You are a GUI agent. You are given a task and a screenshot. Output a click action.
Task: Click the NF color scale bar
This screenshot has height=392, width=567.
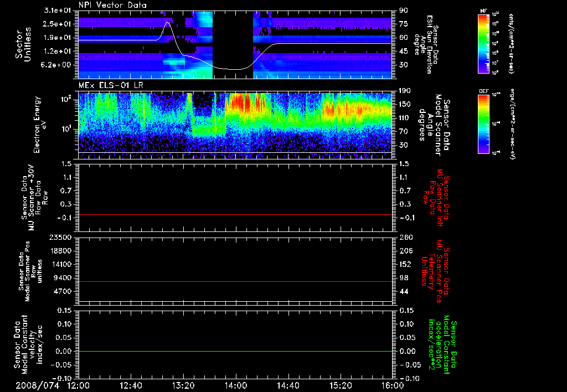tap(484, 44)
